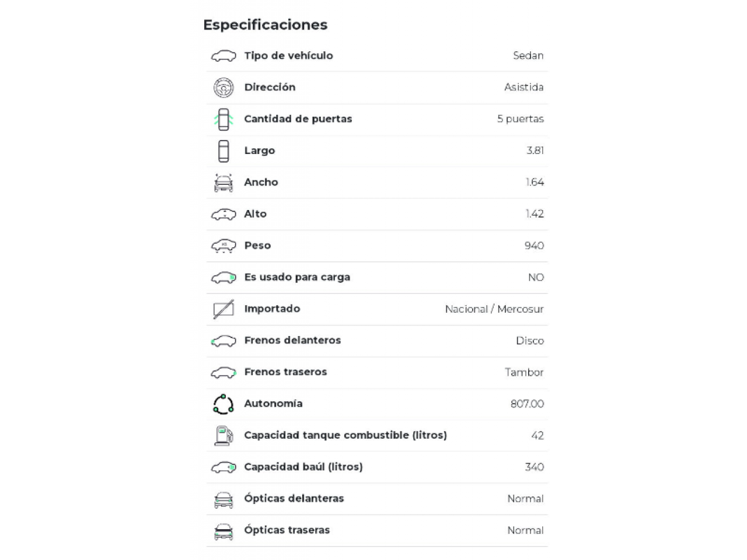Click the open-doors icon for Cantidad de puertas
Image resolution: width=747 pixels, height=560 pixels.
pyautogui.click(x=224, y=119)
